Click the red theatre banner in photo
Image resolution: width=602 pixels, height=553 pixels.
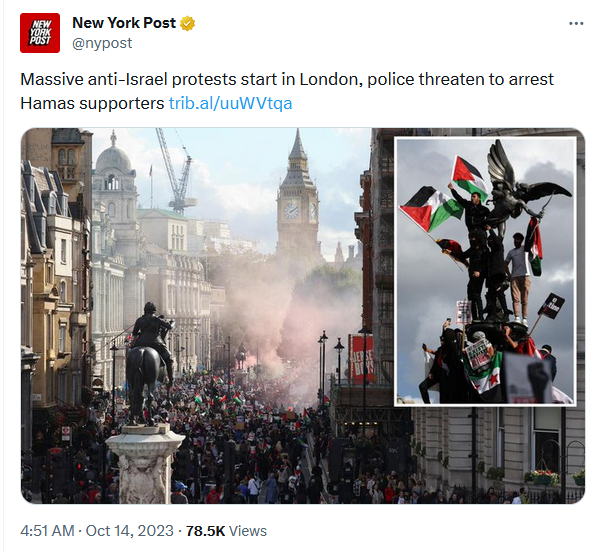(362, 359)
